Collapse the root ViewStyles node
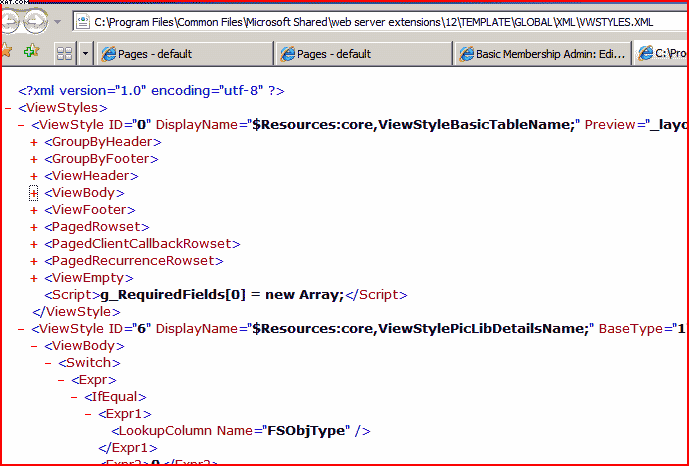689x466 pixels. pyautogui.click(x=9, y=108)
